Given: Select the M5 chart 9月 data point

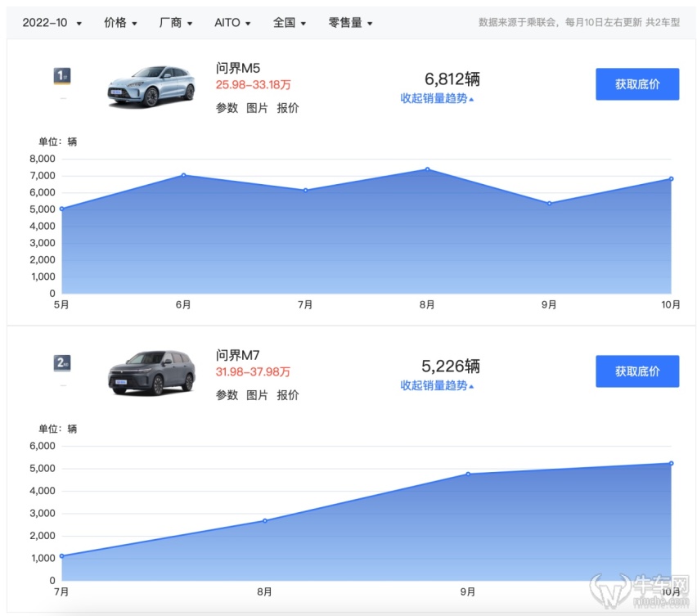Looking at the screenshot, I should pyautogui.click(x=550, y=204).
